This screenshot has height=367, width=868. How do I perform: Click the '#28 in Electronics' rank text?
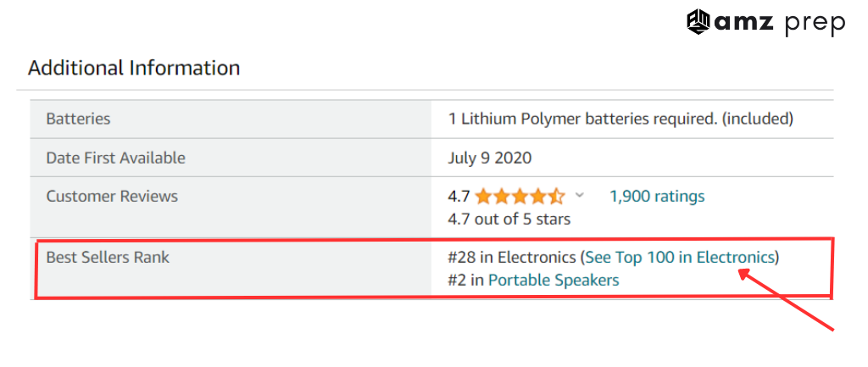[x=511, y=257]
